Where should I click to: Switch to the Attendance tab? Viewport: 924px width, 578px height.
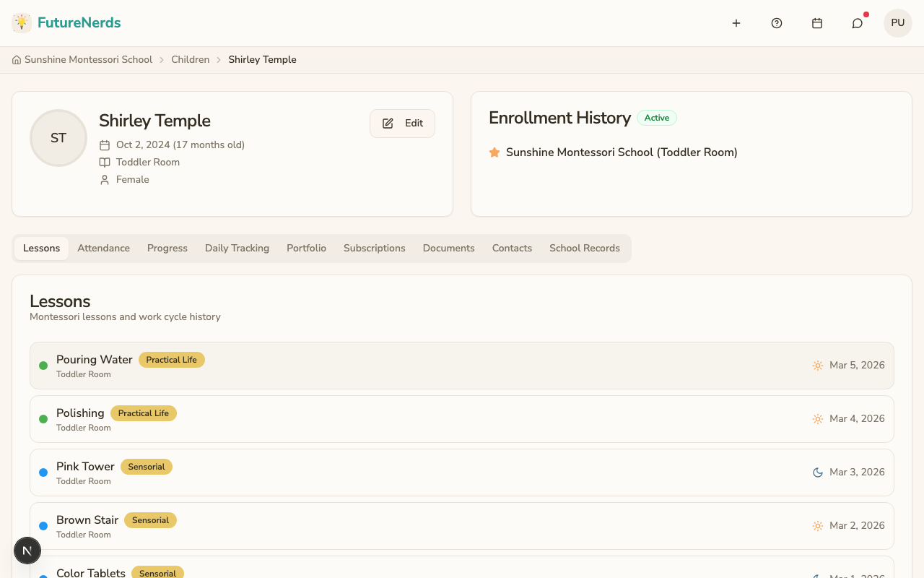(103, 249)
